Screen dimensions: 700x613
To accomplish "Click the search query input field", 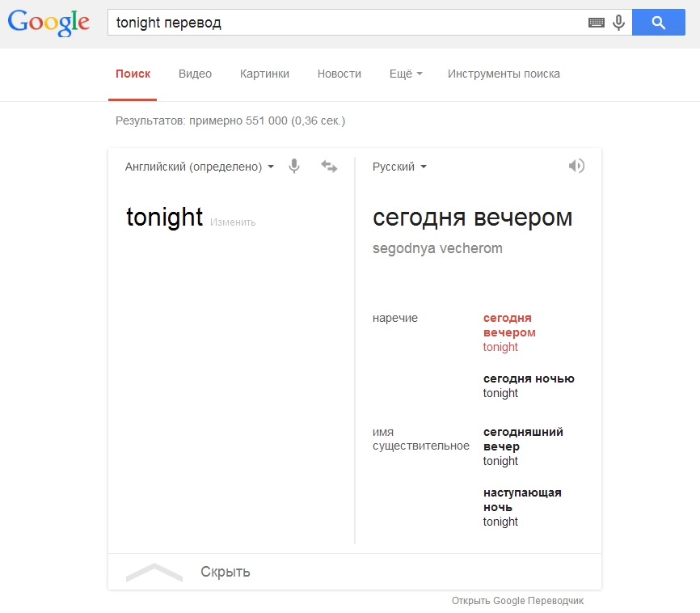I will [x=348, y=23].
